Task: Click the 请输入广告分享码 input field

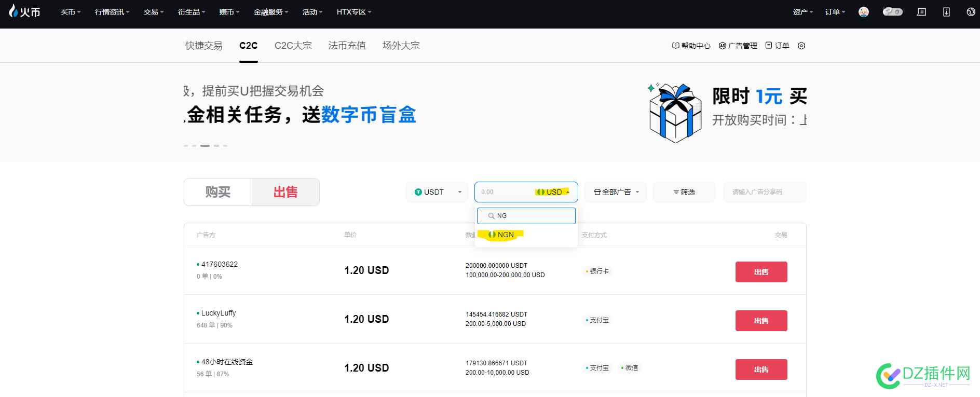Action: 765,192
